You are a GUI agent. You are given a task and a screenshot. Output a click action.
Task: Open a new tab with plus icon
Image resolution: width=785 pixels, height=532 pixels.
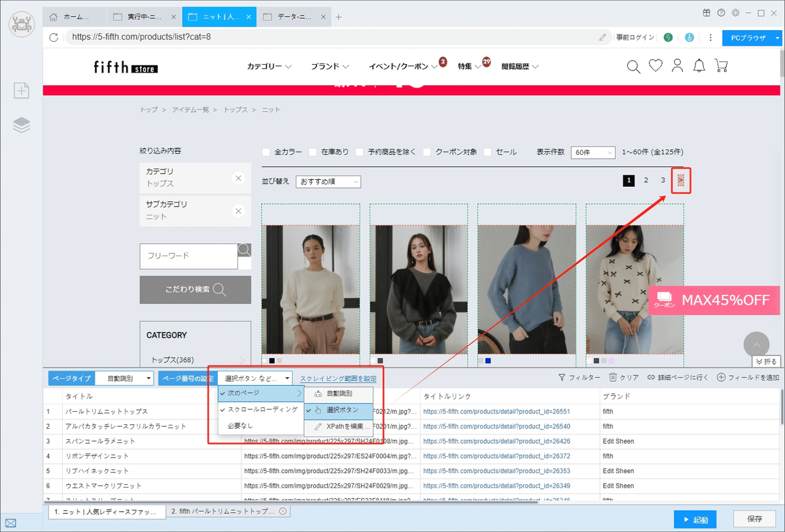pyautogui.click(x=338, y=17)
